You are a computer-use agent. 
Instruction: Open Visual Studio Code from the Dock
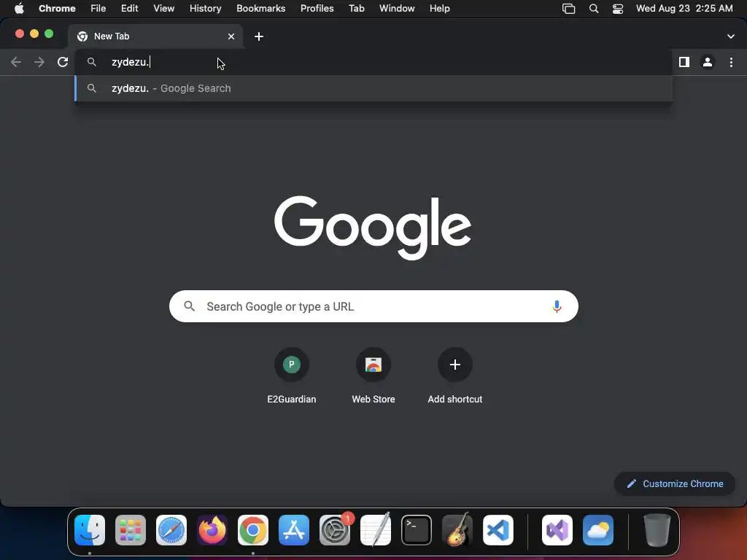pyautogui.click(x=498, y=529)
